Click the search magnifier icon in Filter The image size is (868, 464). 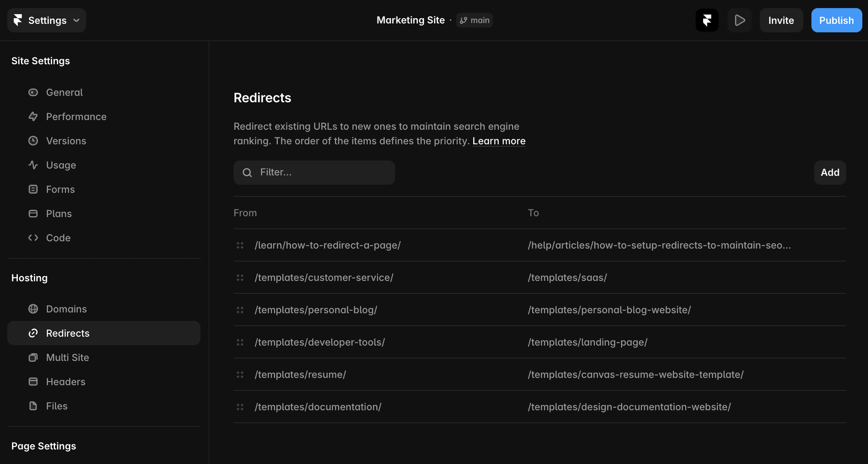tap(247, 173)
